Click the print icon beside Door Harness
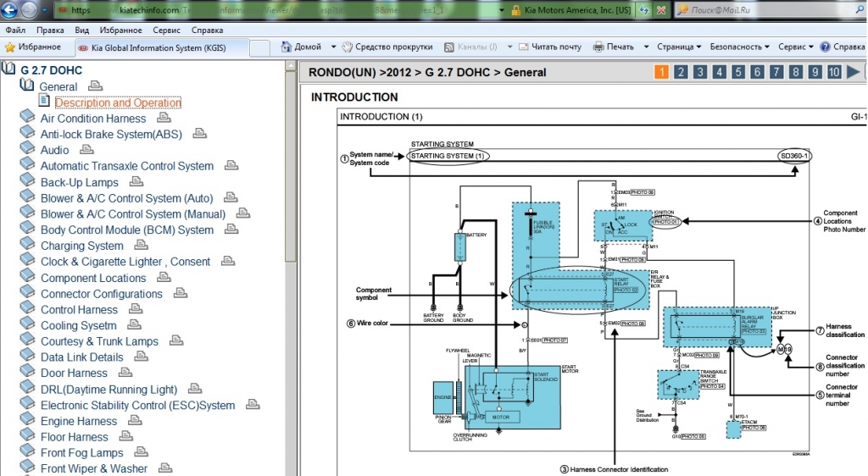The image size is (868, 476). pos(125,373)
